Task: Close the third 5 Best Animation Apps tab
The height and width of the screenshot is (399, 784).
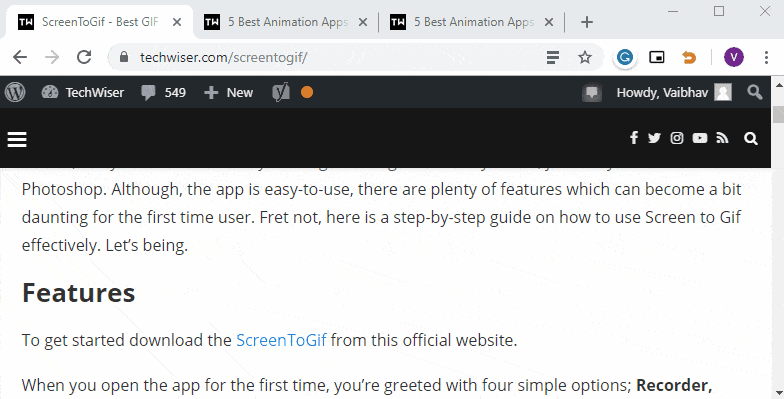Action: [x=548, y=22]
